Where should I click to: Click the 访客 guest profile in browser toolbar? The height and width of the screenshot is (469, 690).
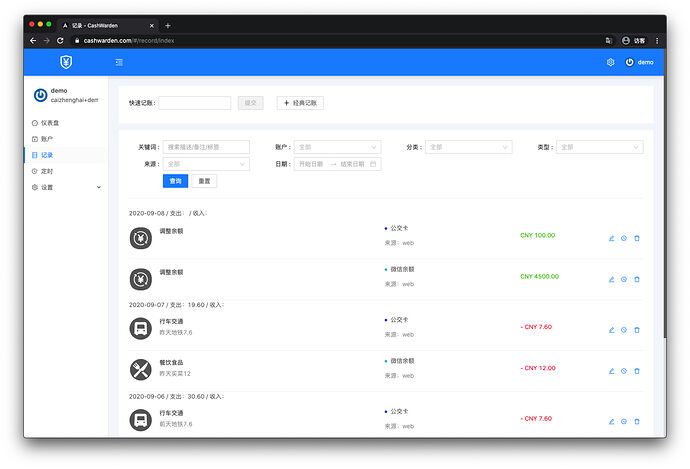[633, 40]
